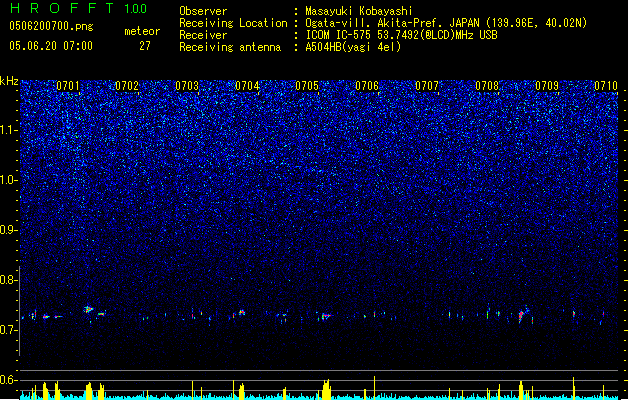Screen dimensions: 629x400
Task: Click the 0701 time marker
Action: [67, 86]
